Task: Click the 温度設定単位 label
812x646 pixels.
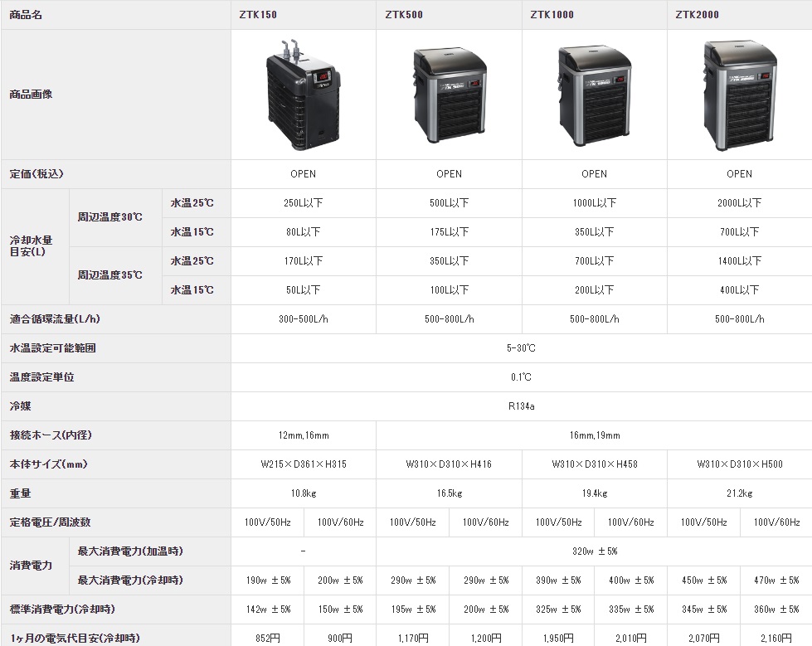Action: pos(42,376)
